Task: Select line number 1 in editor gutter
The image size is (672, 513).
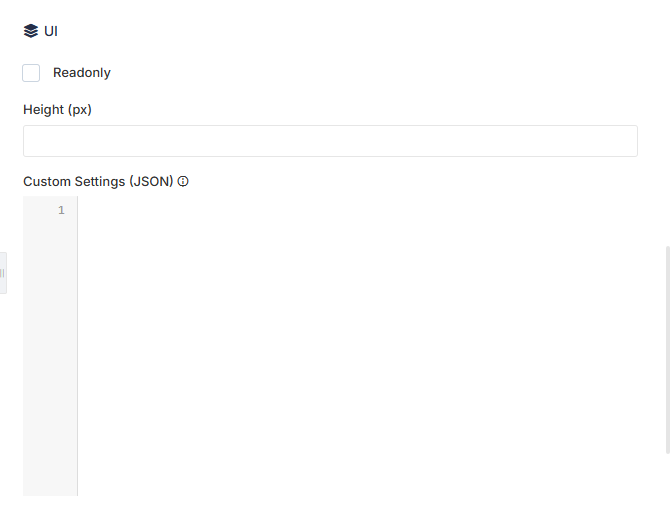Action: click(61, 210)
